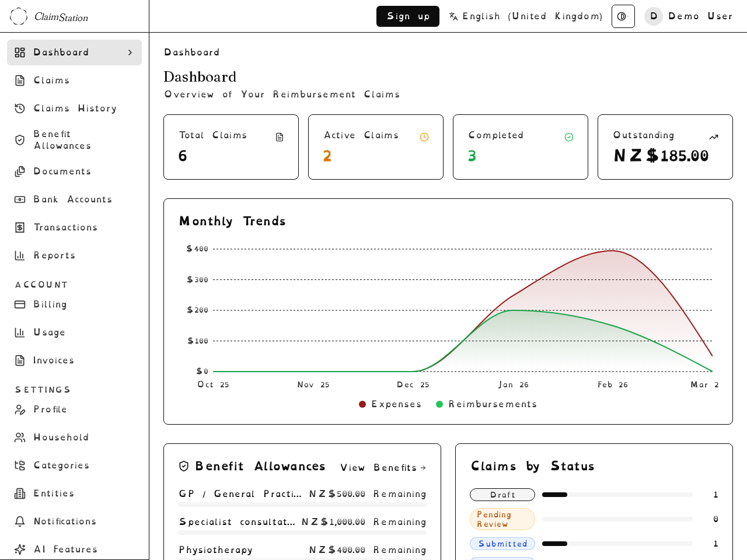Click the Total Claims card
747x560 pixels.
click(231, 147)
